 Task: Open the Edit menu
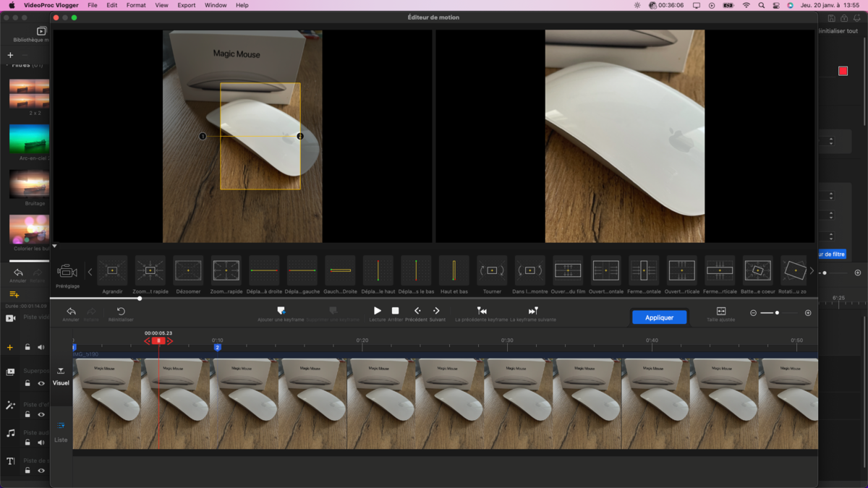tap(111, 5)
